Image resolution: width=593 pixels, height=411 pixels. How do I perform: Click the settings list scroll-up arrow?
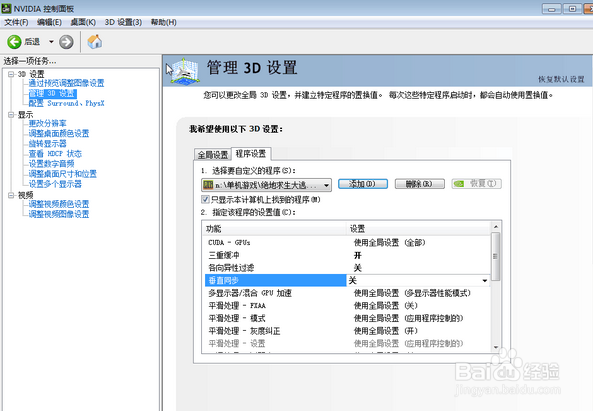pos(496,227)
